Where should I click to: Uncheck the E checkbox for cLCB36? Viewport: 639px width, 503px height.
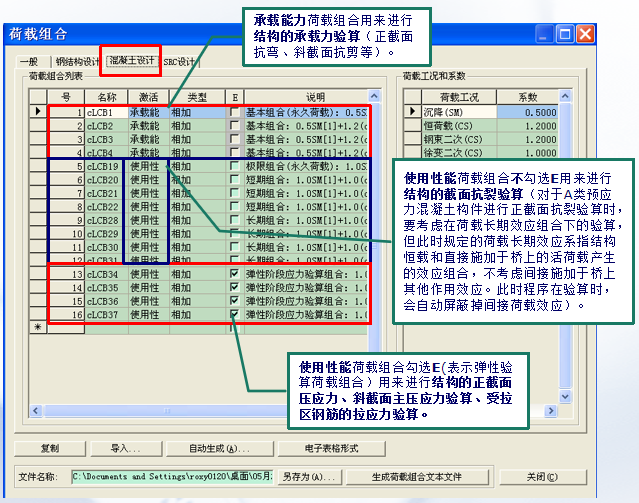[234, 300]
